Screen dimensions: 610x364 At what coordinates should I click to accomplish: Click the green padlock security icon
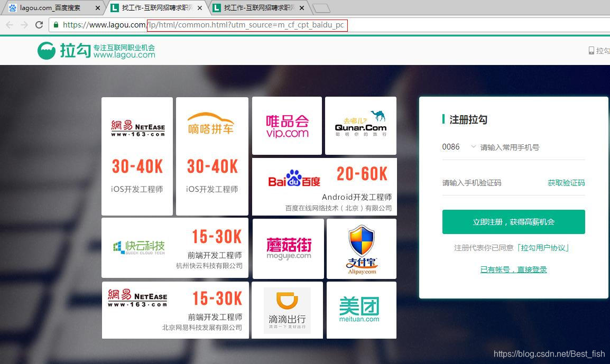[x=56, y=24]
